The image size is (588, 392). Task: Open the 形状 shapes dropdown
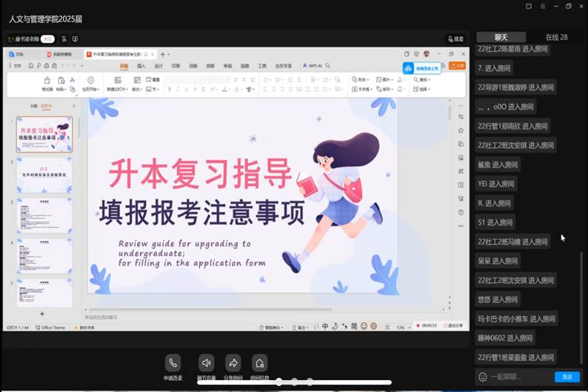(x=360, y=79)
